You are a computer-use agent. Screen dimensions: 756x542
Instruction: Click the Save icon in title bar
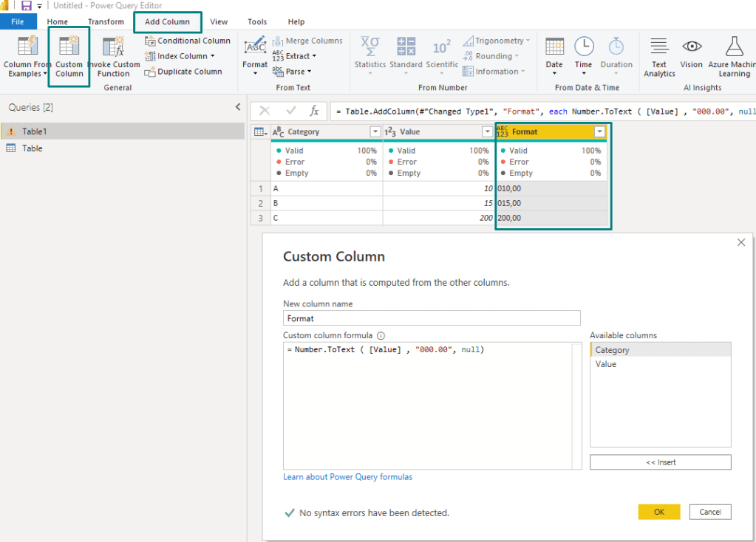click(x=27, y=6)
